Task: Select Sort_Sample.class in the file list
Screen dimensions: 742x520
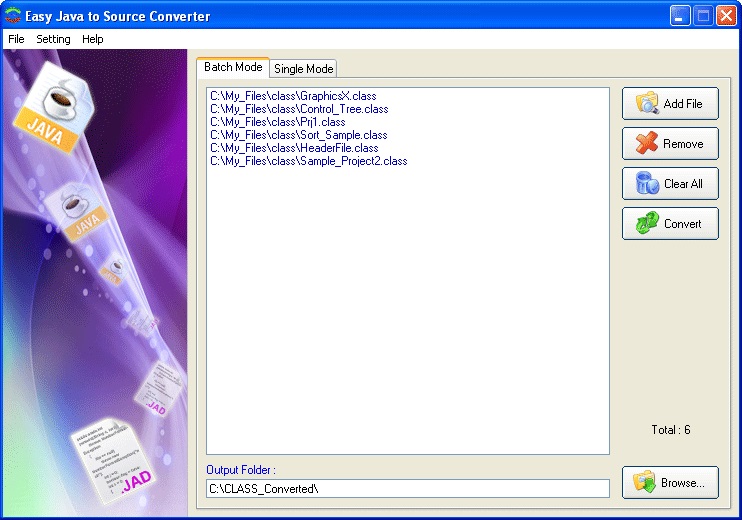Action: (299, 135)
